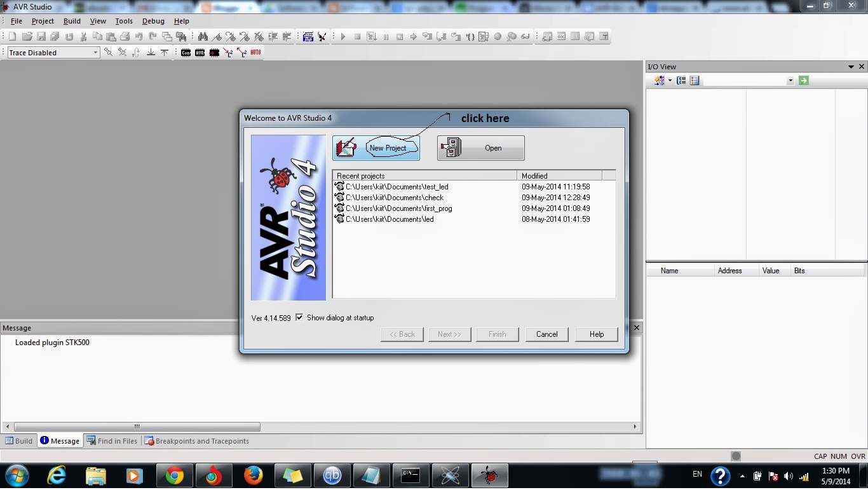Open Internet Explorer from the taskbar
The image size is (868, 490).
coord(56,475)
